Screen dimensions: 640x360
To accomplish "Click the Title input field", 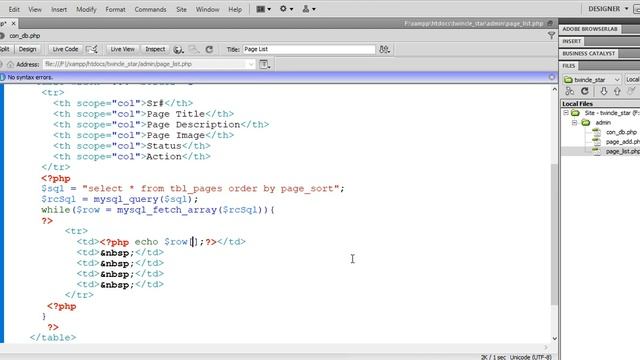I will click(x=309, y=49).
